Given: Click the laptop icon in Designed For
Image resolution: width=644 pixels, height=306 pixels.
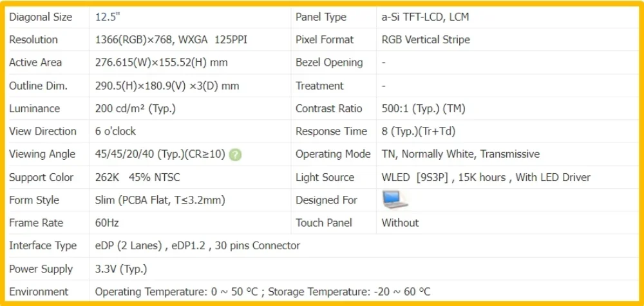Looking at the screenshot, I should (x=395, y=200).
